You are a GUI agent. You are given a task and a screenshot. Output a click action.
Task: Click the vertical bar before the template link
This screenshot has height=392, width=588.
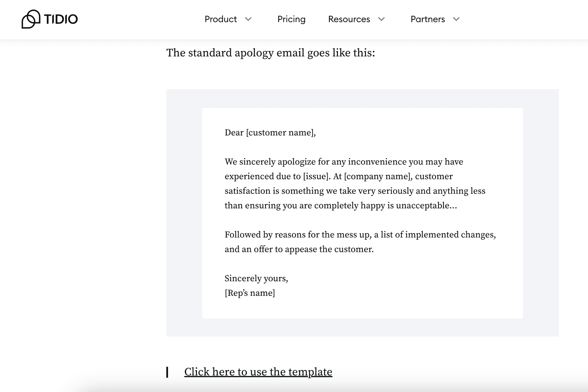[x=168, y=372]
